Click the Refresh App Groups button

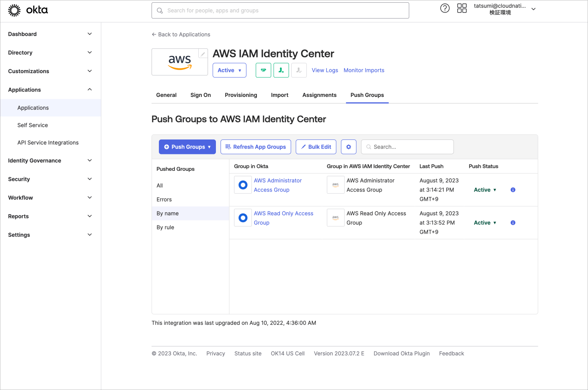(256, 147)
